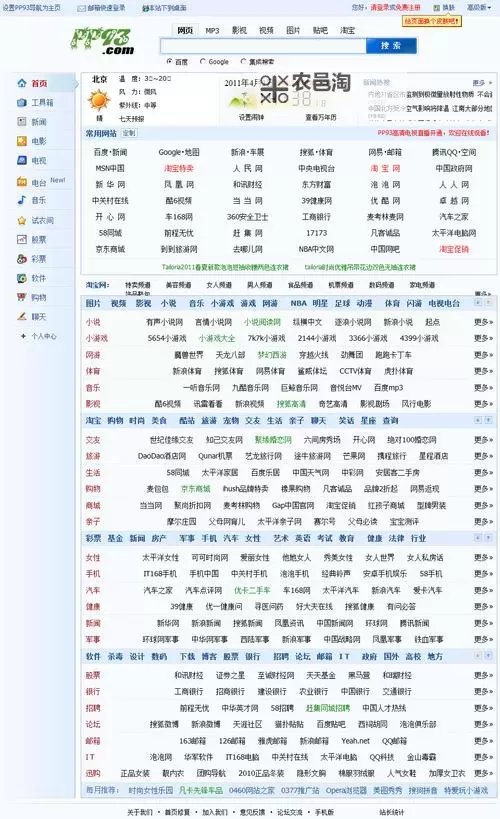Click the 本站下到桌面 desktop shortcut icon
Screen dimensions: 500x819
click(x=146, y=8)
